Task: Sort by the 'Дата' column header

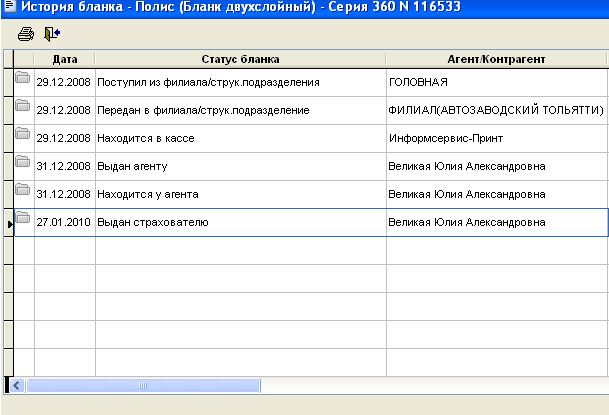Action: (x=64, y=59)
